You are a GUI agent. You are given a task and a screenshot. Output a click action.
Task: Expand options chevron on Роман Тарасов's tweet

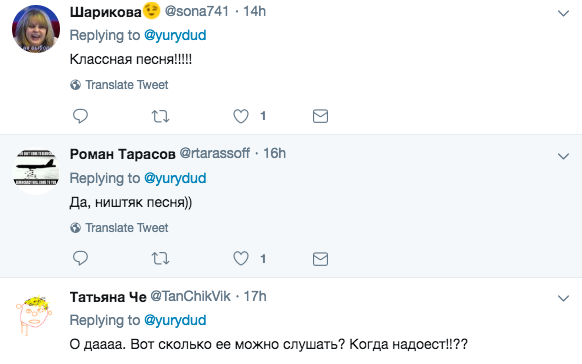(563, 157)
